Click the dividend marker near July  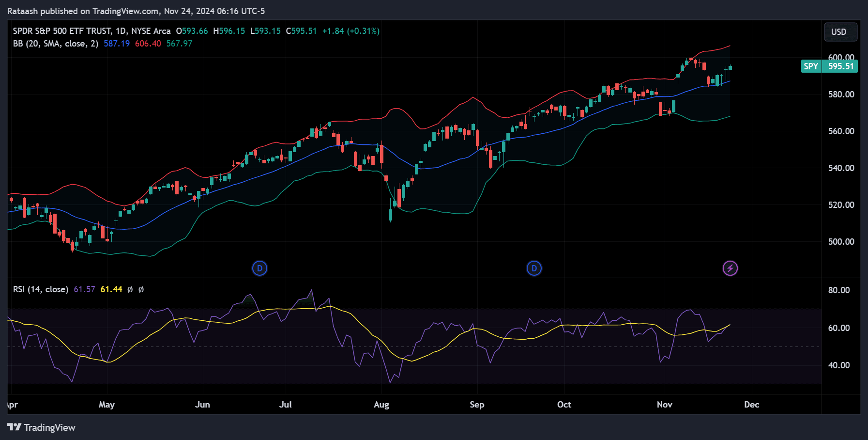click(x=260, y=268)
